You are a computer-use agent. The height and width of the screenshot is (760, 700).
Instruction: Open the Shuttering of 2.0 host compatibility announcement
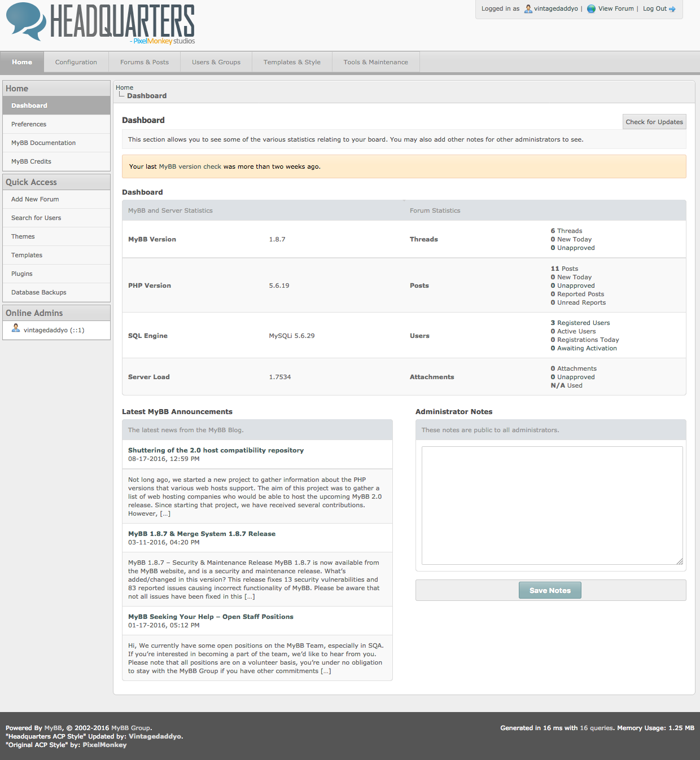coord(216,450)
